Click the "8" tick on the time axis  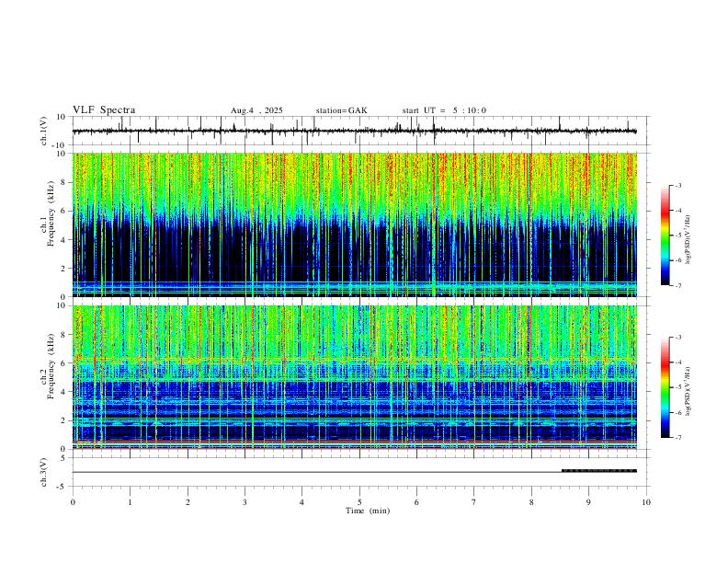click(531, 502)
